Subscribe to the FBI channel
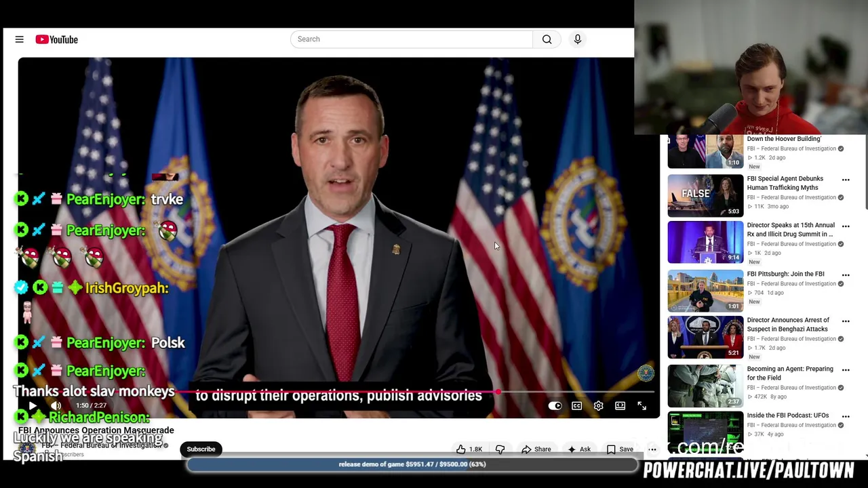This screenshot has height=488, width=868. 201,449
